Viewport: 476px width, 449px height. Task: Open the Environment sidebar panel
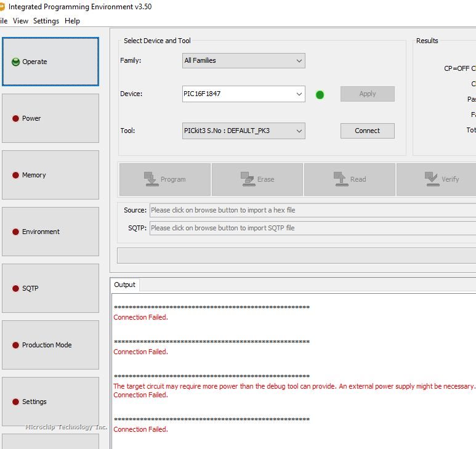(50, 232)
